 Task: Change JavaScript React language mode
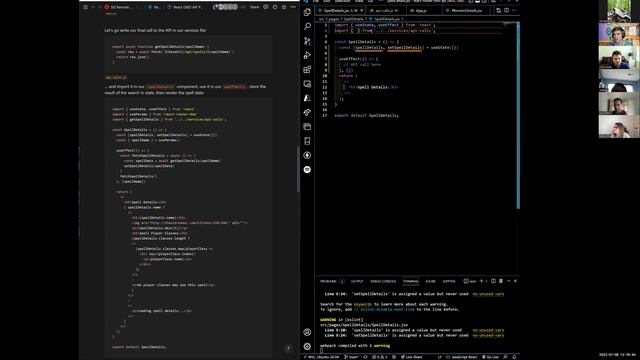tap(462, 357)
